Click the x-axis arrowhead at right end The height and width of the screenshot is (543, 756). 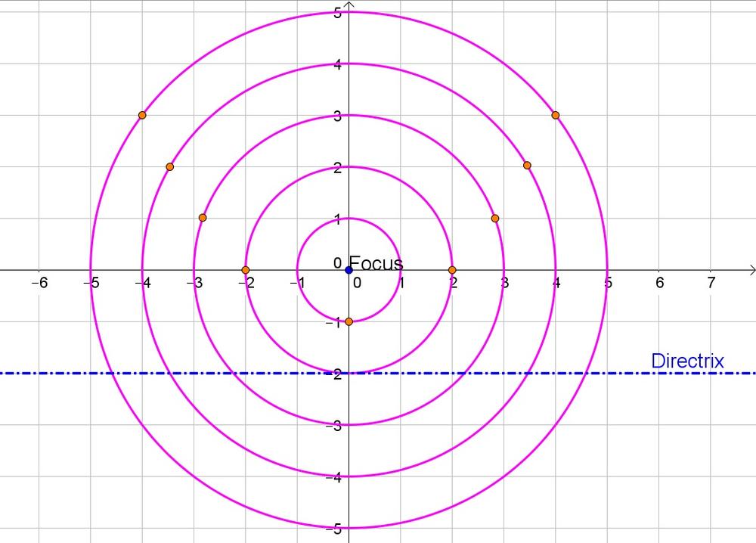tap(751, 270)
